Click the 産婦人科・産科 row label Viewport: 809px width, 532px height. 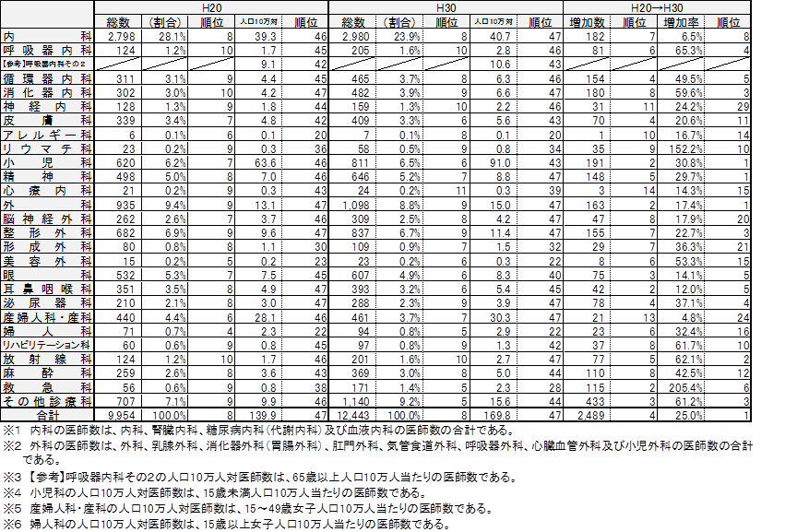pyautogui.click(x=47, y=317)
